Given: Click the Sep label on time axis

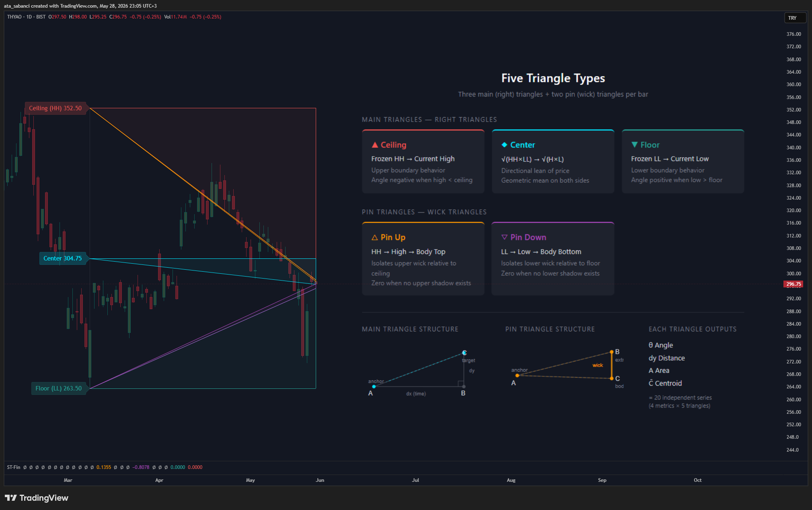Looking at the screenshot, I should pyautogui.click(x=602, y=480).
